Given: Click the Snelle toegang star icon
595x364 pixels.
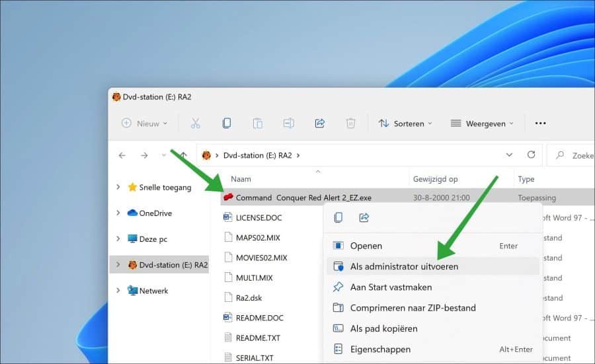Looking at the screenshot, I should [x=132, y=187].
